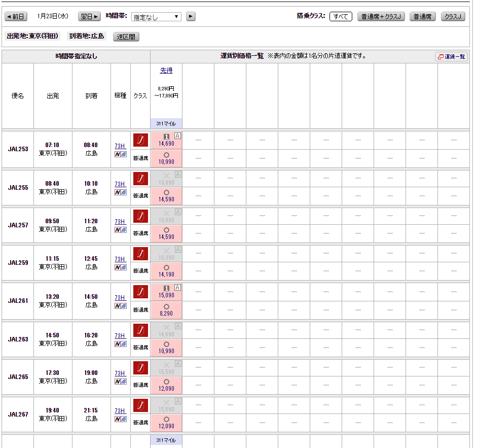Select JAL253 Class J fare 14,690
477x448 pixels.
coord(166,141)
